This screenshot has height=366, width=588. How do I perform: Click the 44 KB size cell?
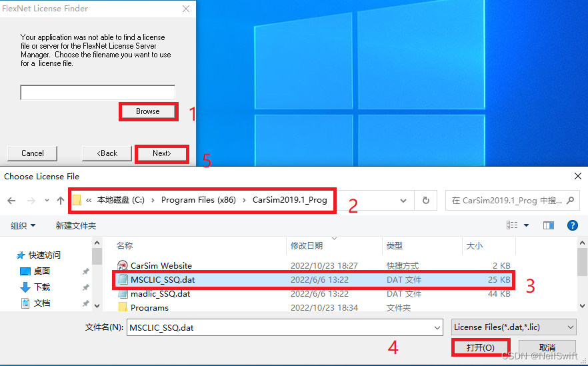(499, 293)
